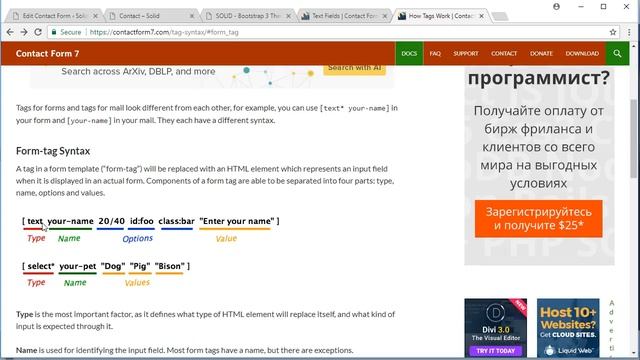Image resolution: width=640 pixels, height=360 pixels.
Task: Close the Edit Contact Form tab
Action: point(96,16)
